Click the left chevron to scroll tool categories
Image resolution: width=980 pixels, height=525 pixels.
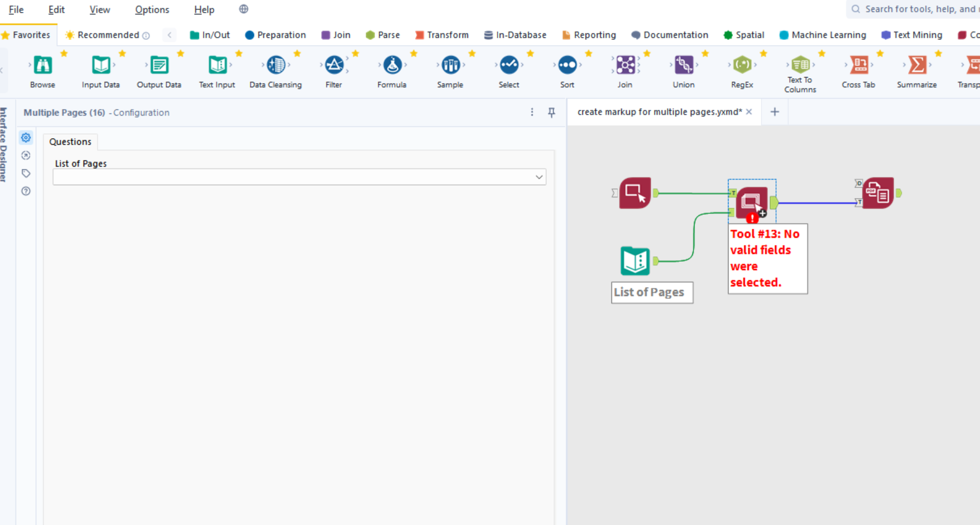169,35
